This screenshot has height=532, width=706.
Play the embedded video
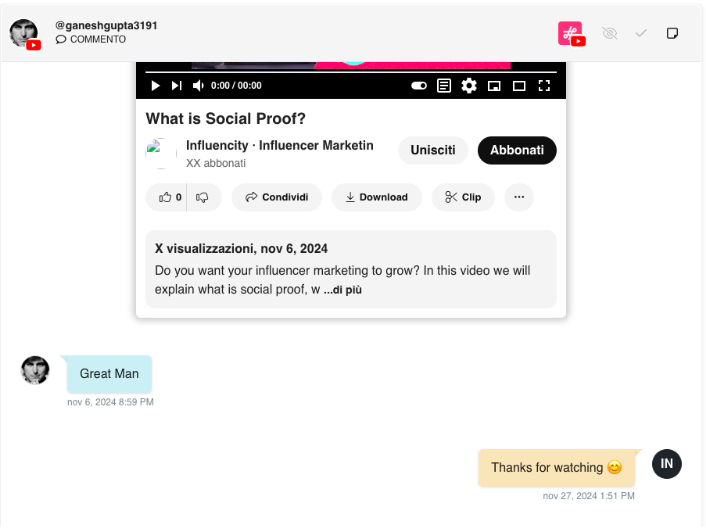155,86
